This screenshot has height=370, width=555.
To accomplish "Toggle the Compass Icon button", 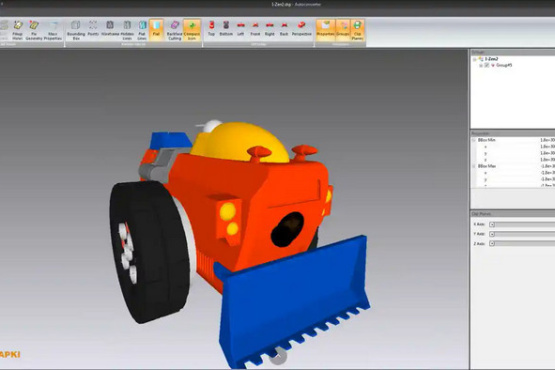I will [192, 30].
